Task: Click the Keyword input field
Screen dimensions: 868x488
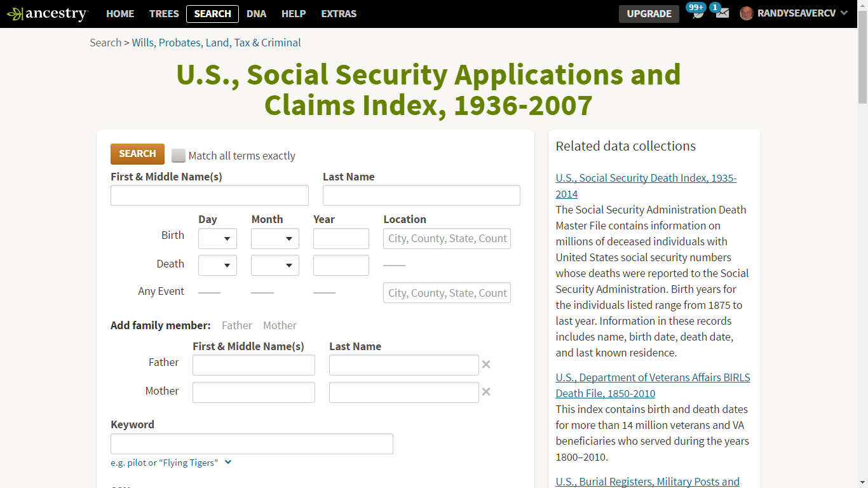Action: [x=252, y=444]
